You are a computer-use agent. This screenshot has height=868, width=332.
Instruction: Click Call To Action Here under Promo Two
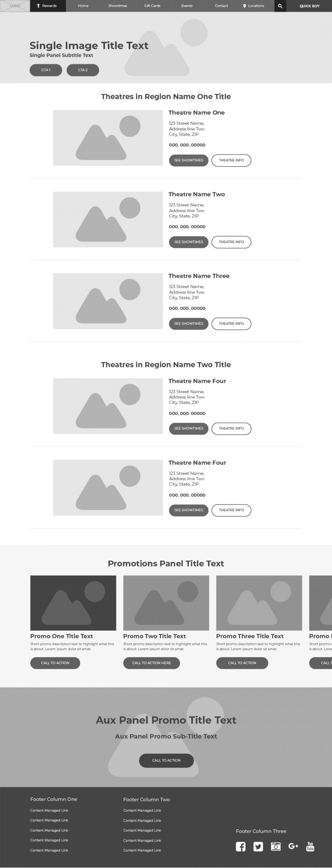pos(151,663)
